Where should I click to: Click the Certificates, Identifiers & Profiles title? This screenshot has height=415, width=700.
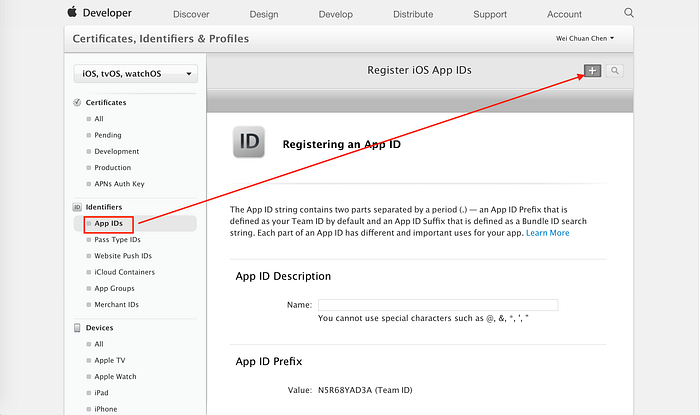[x=161, y=39]
